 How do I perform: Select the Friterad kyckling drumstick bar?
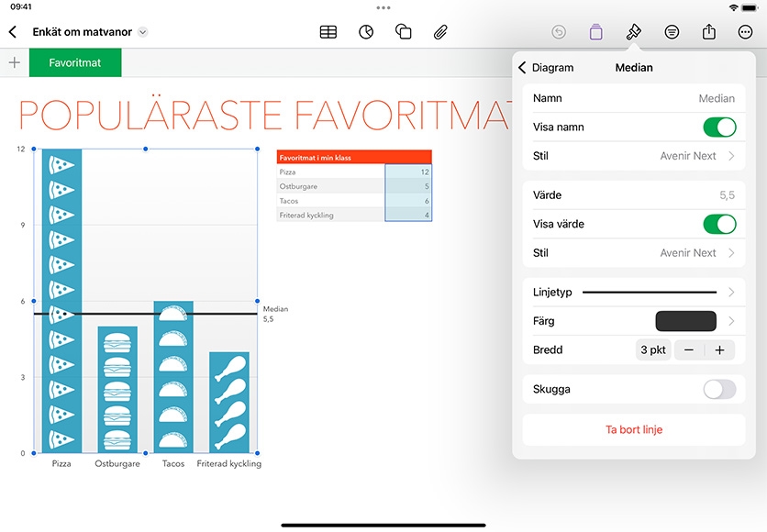coord(229,402)
